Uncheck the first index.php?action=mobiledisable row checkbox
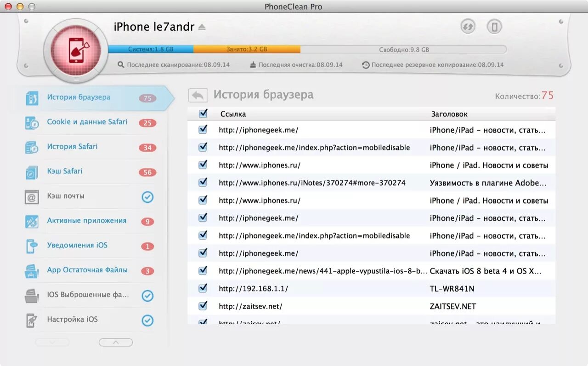Screen dimensions: 588x366 click(x=203, y=147)
